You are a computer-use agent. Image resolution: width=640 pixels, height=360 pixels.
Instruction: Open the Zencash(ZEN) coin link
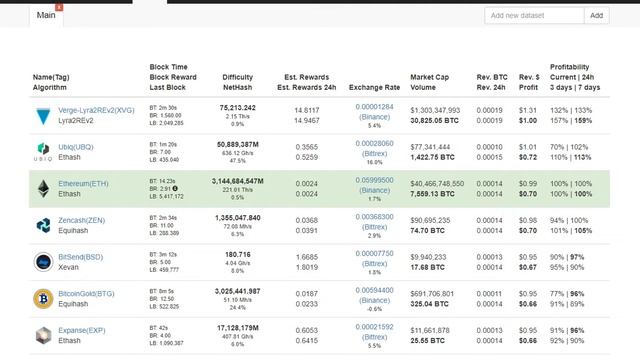click(x=82, y=220)
